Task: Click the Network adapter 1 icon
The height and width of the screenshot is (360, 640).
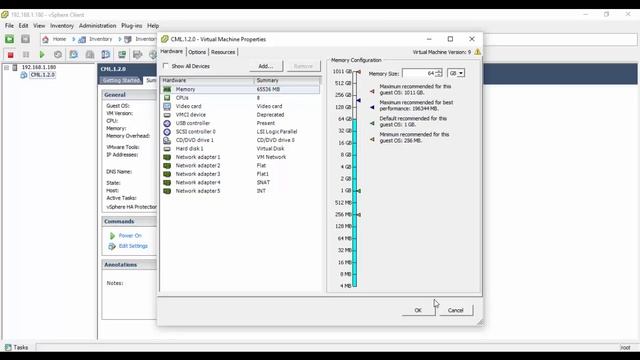Action: [167, 157]
